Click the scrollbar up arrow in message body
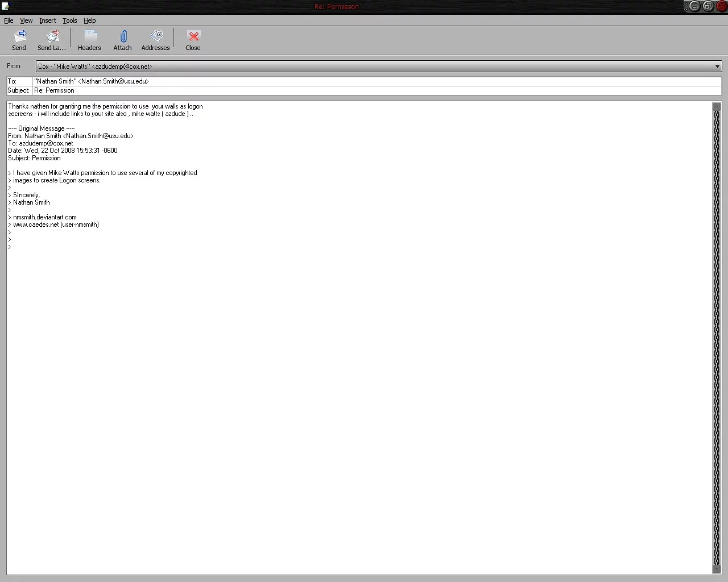The width and height of the screenshot is (728, 582). (716, 106)
